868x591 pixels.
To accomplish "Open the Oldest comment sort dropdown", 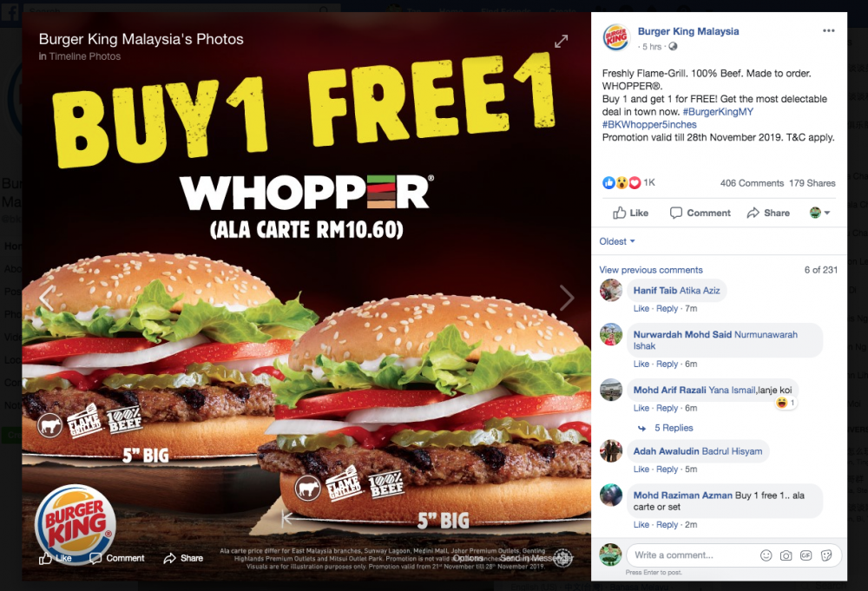I will click(x=617, y=242).
